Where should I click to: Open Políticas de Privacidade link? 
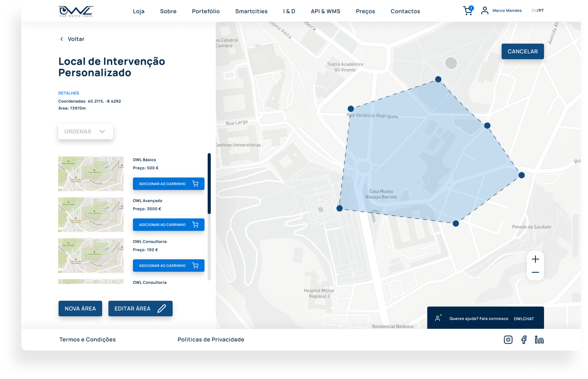211,339
